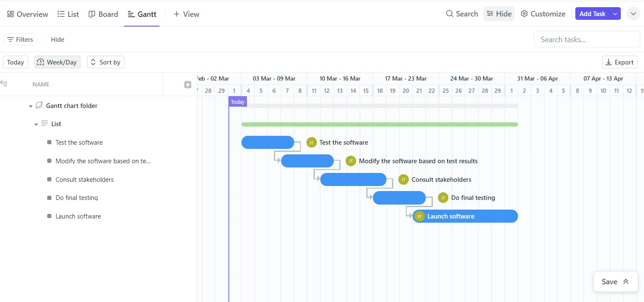Open Customize settings
Viewport: 644px width, 302px height.
point(543,13)
